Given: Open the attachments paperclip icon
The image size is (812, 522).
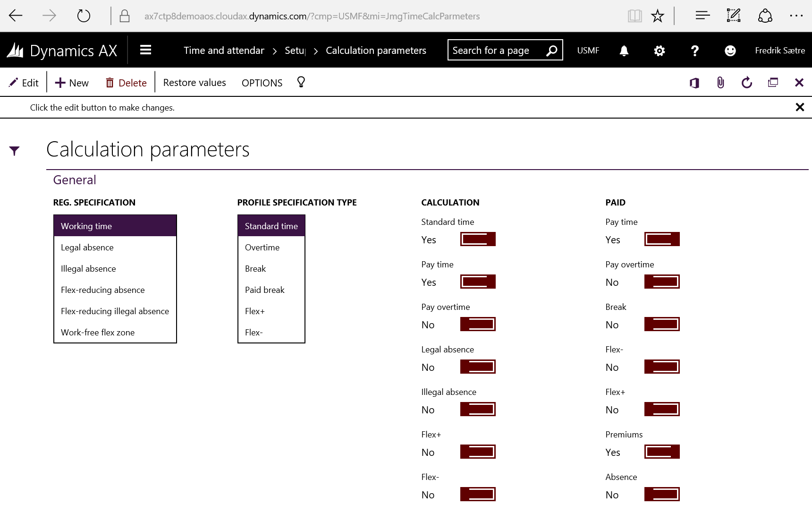Looking at the screenshot, I should click(x=720, y=83).
